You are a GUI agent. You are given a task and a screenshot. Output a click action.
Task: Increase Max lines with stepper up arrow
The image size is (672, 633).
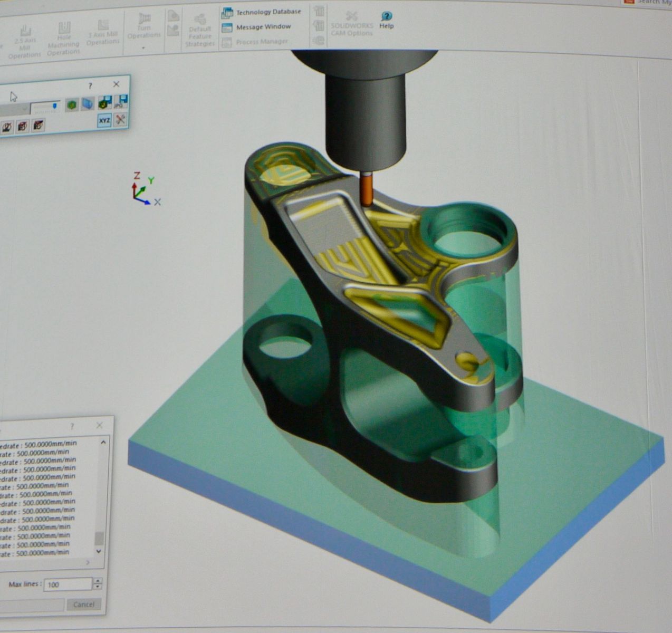tap(98, 581)
